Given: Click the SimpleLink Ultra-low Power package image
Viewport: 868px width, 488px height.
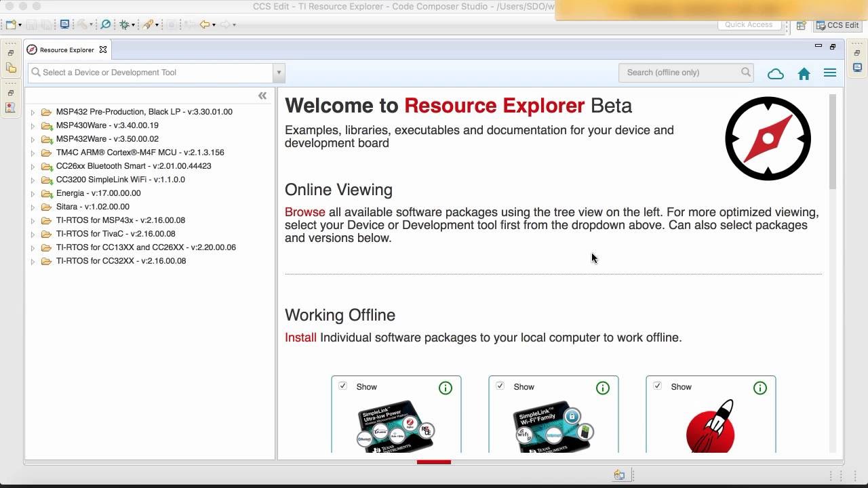Looking at the screenshot, I should coord(395,426).
